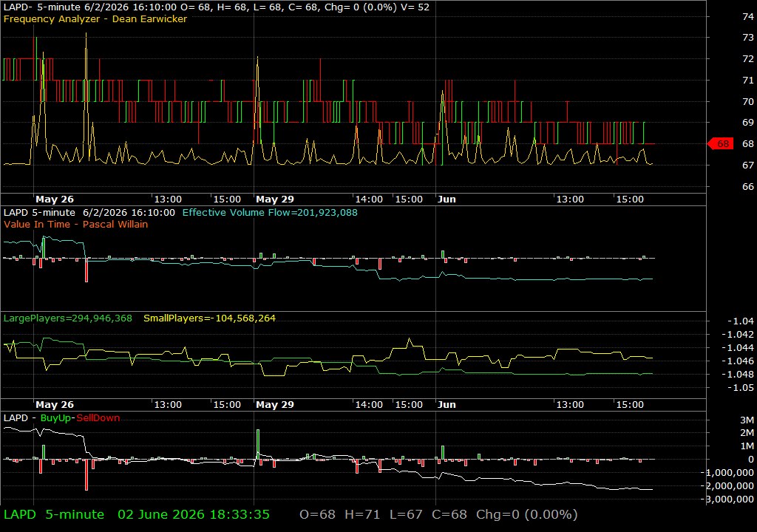
Task: Click the 67 price scale label
Action: (748, 165)
